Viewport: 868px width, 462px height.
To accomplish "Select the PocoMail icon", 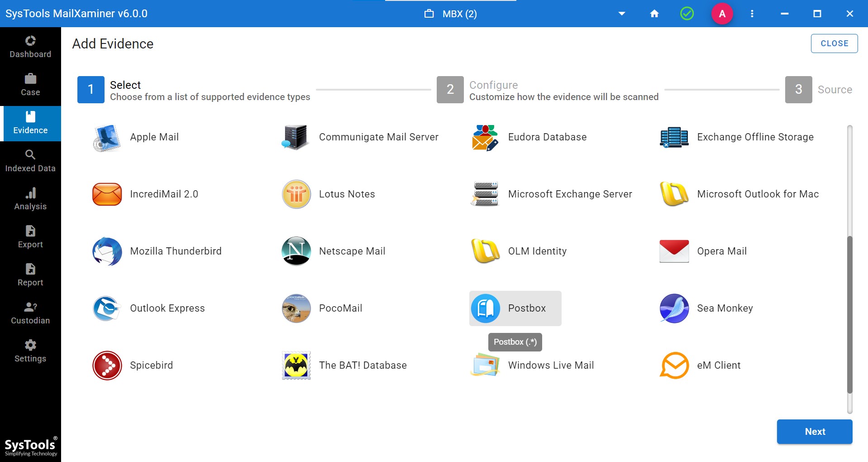I will coord(296,308).
